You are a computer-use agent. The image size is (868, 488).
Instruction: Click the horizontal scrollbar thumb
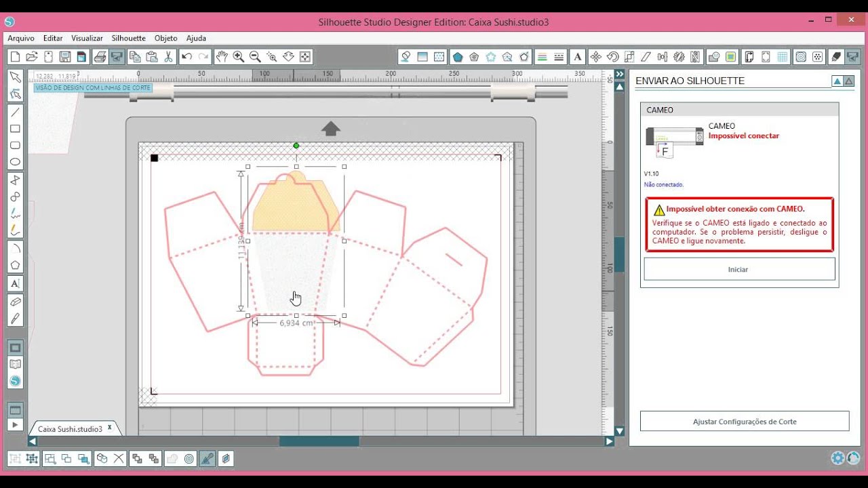pyautogui.click(x=319, y=441)
